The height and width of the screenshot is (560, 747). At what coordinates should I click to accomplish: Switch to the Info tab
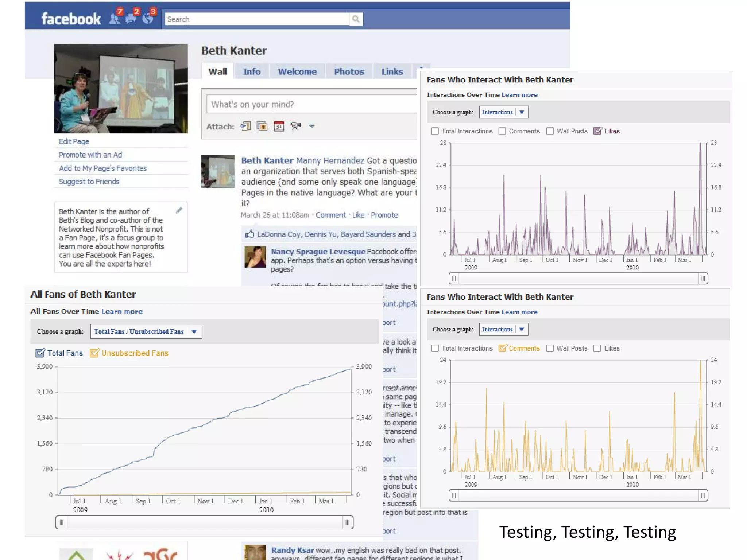tap(252, 71)
